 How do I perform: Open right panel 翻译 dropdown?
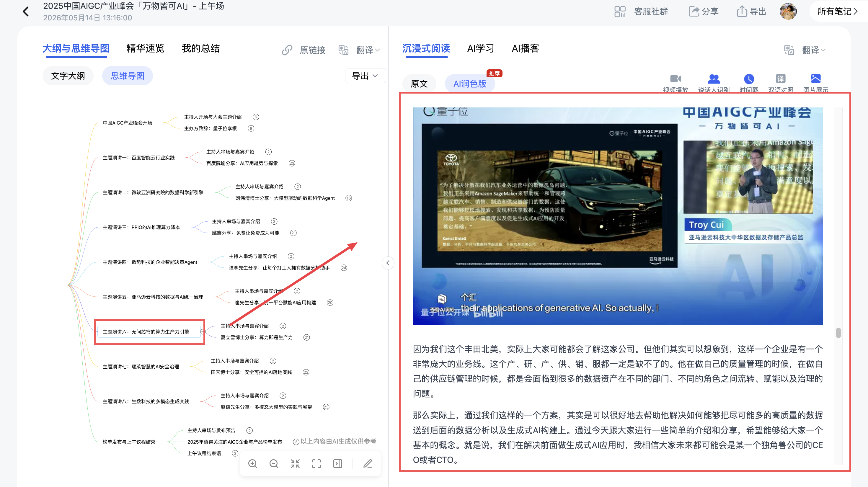tap(805, 50)
